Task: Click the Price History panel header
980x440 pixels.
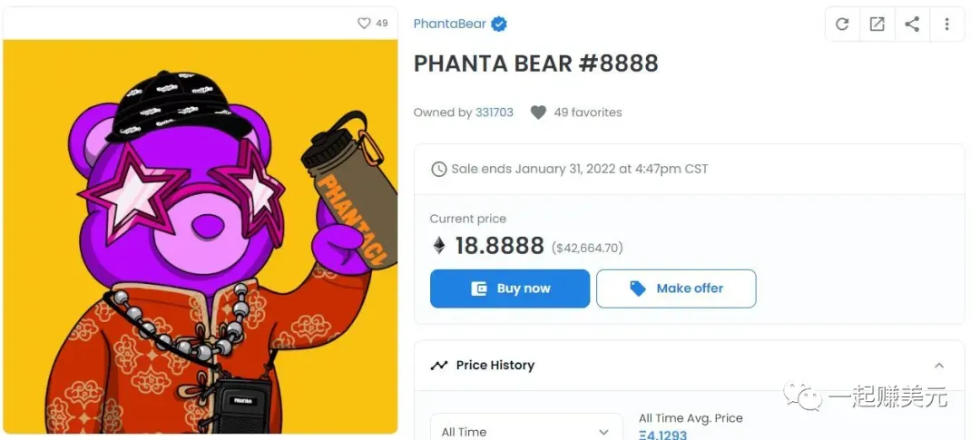Action: coord(690,366)
